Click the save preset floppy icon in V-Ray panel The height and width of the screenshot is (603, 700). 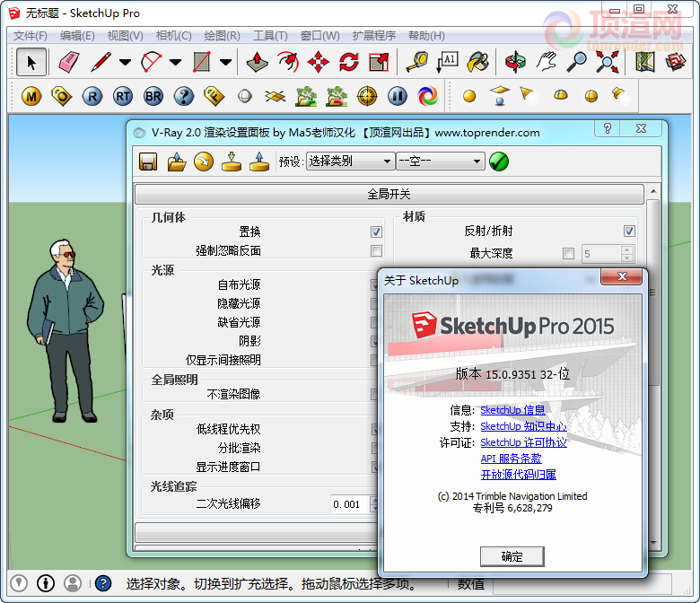[148, 162]
